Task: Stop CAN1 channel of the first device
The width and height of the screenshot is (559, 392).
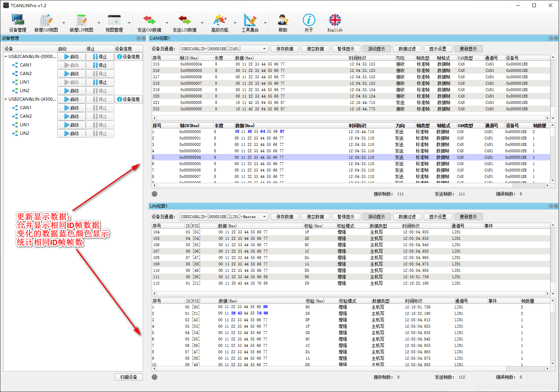Action: (x=100, y=65)
